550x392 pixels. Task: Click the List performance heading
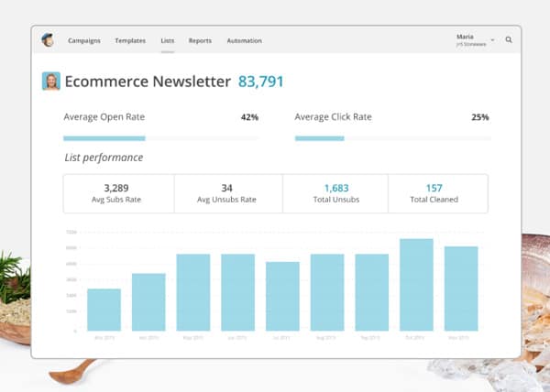(104, 158)
